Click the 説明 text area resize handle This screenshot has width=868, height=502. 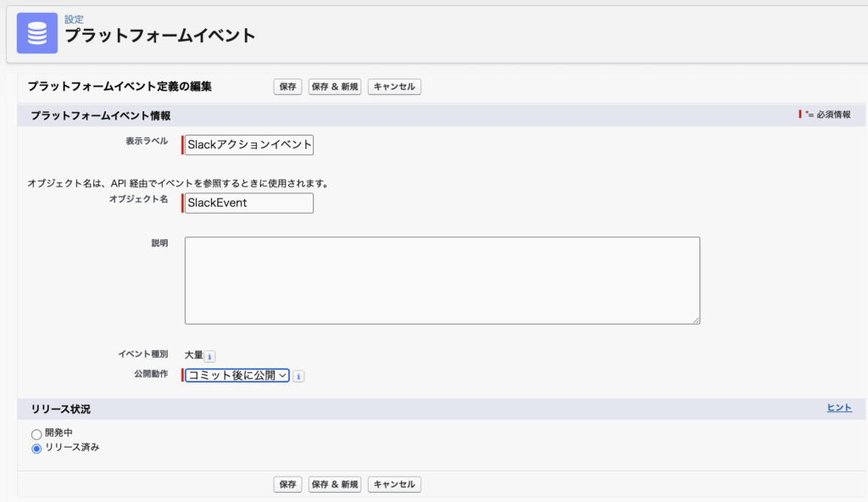696,320
